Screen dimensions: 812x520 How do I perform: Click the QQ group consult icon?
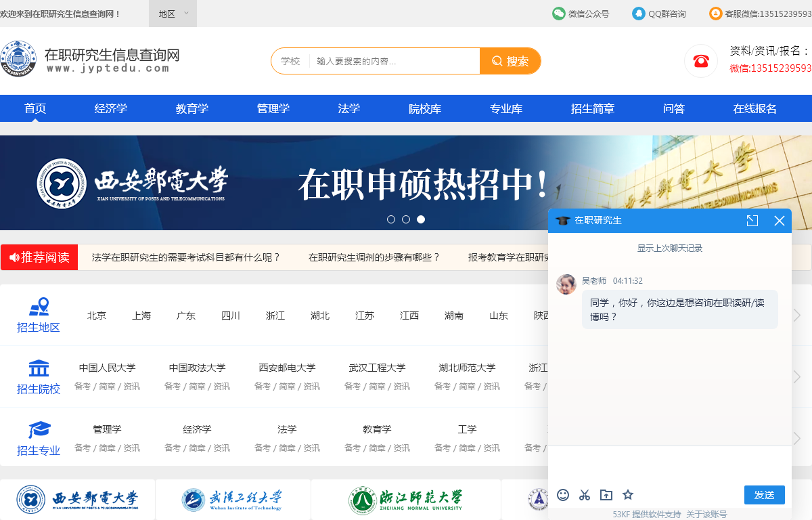[639, 14]
